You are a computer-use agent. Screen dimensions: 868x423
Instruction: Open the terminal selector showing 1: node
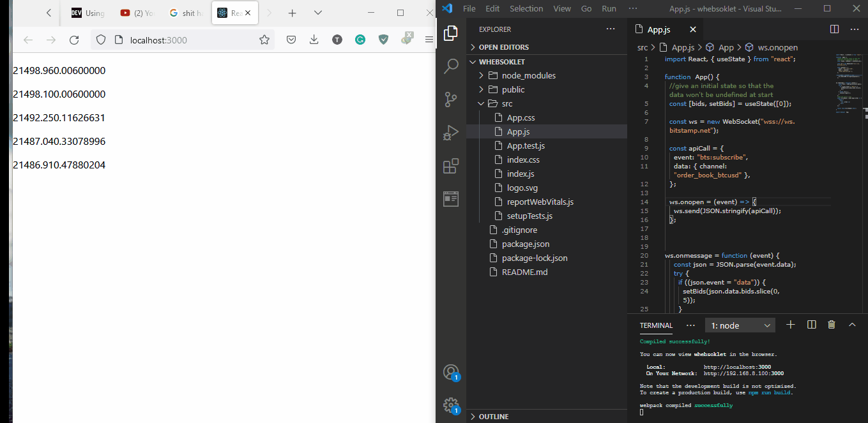pos(739,325)
